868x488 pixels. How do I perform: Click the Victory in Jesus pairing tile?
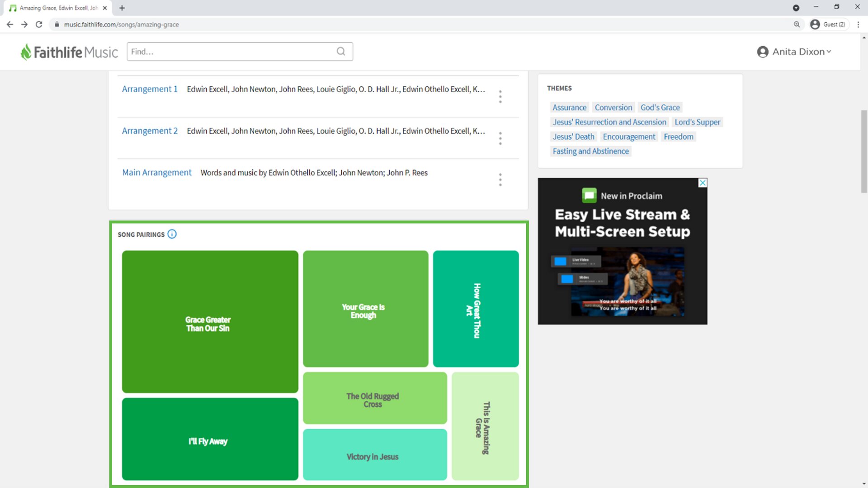pos(375,455)
